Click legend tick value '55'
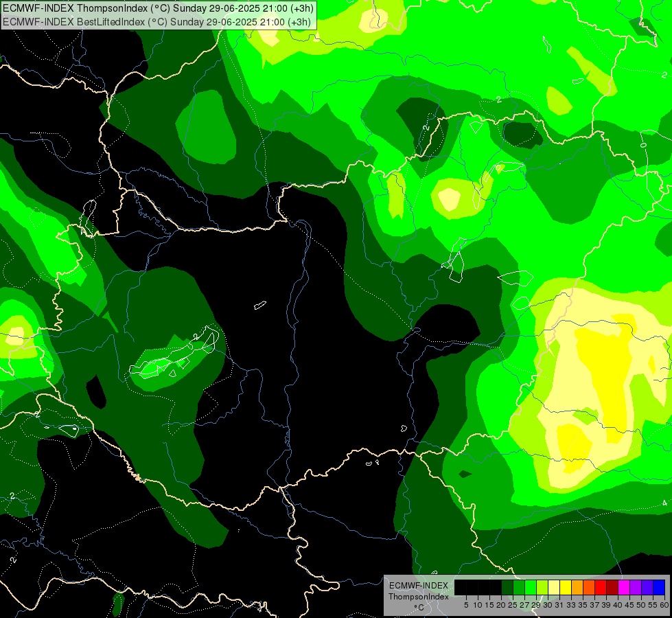This screenshot has height=618, width=672. (x=653, y=605)
